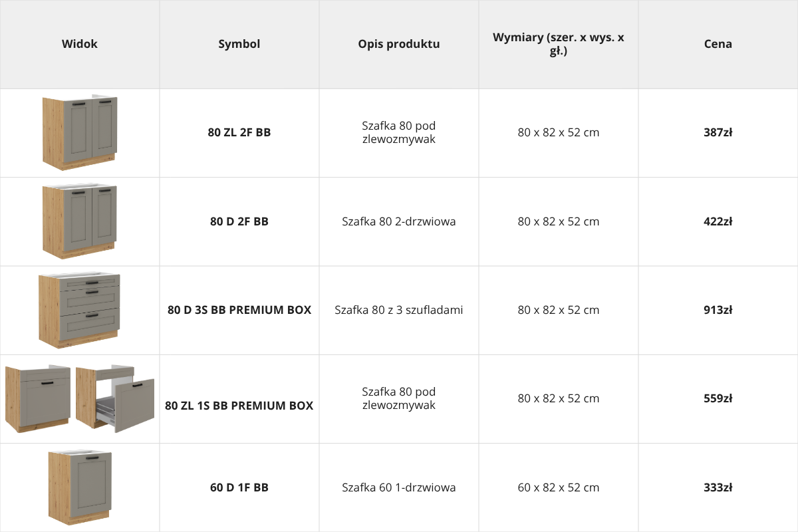The image size is (798, 532).
Task: Click the 60 x 82 x 52 cm dimensions
Action: pyautogui.click(x=559, y=487)
